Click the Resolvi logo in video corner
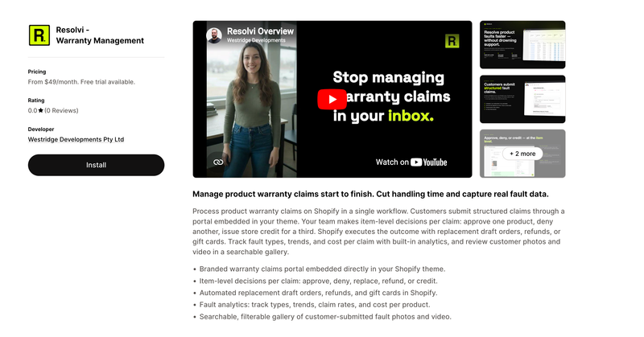This screenshot has height=337, width=644. 452,41
